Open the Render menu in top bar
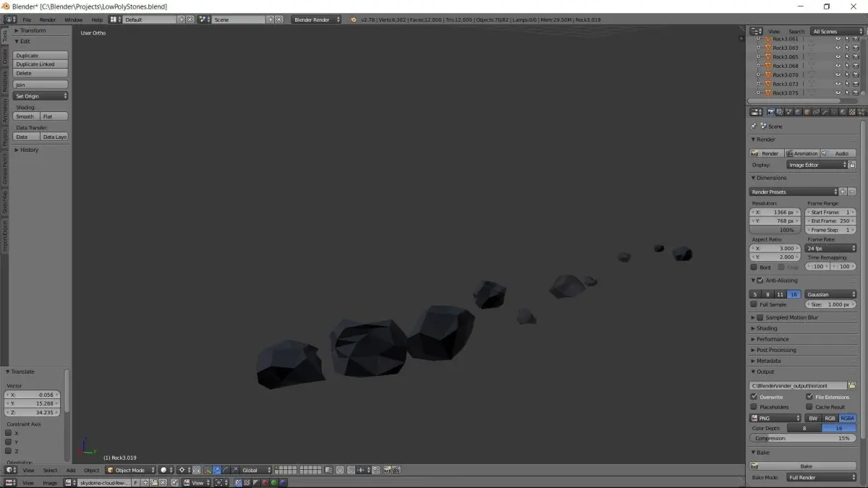Viewport: 868px width, 488px height. tap(48, 20)
